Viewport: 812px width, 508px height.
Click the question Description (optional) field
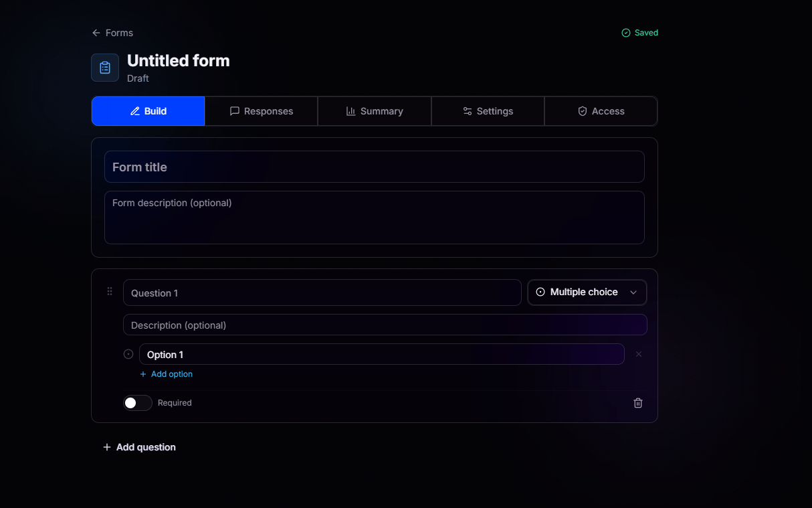385,325
